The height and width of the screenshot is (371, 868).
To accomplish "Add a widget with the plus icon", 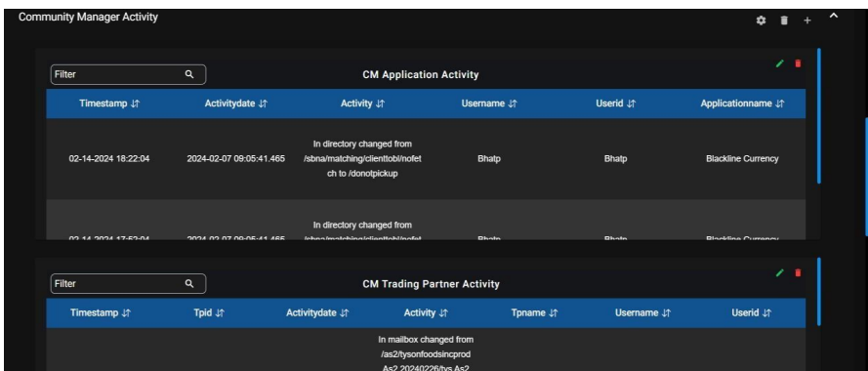I will click(807, 21).
